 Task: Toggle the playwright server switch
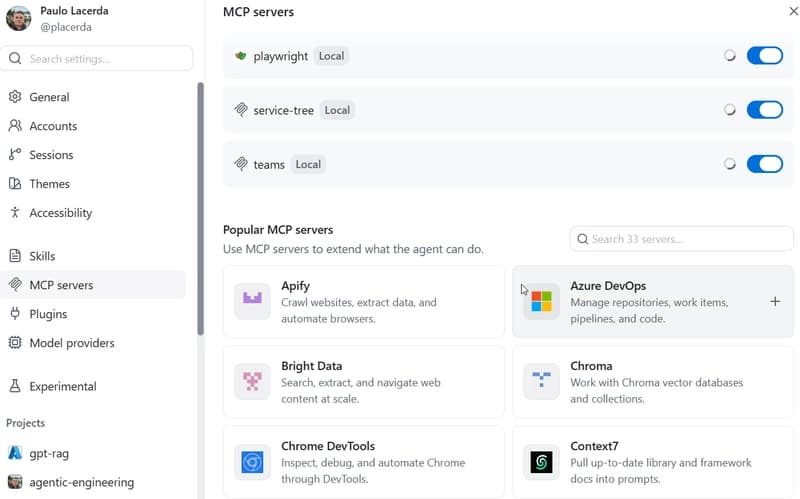pos(765,56)
